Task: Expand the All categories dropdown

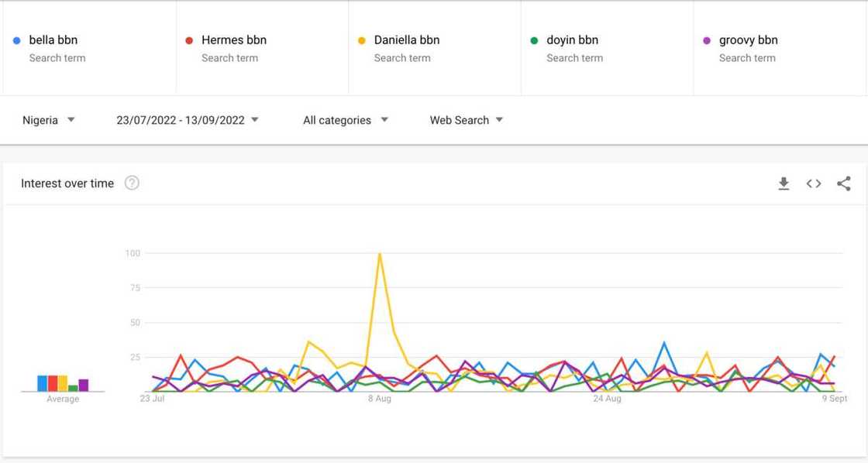Action: click(345, 120)
